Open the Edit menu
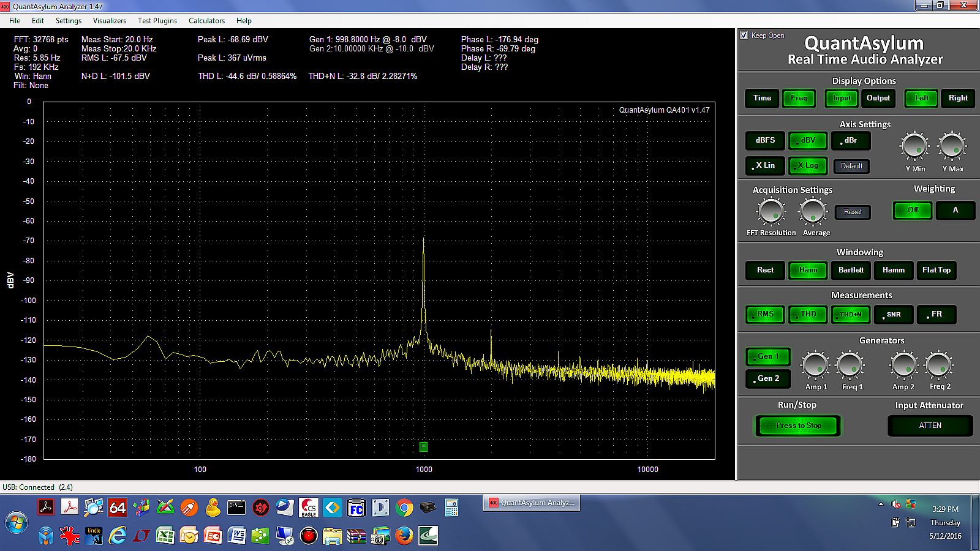 pyautogui.click(x=38, y=21)
